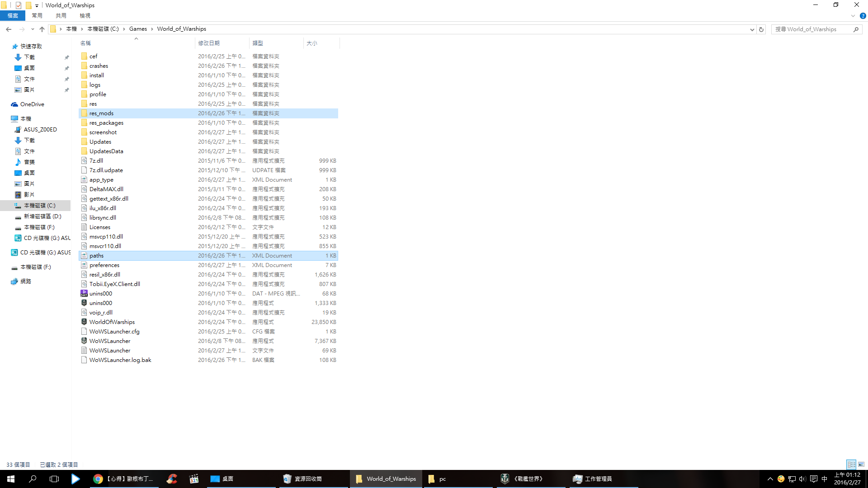
Task: Open OneDrive in navigation pane
Action: click(32, 104)
